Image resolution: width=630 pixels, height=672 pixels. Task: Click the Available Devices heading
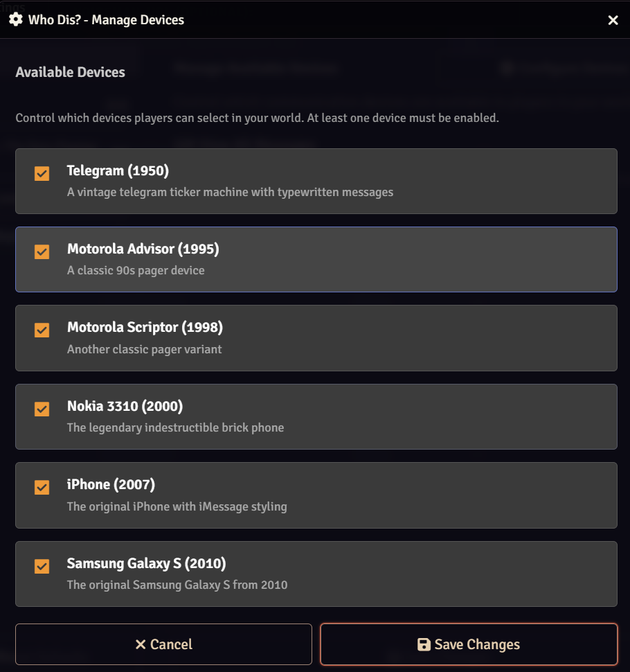pos(70,72)
